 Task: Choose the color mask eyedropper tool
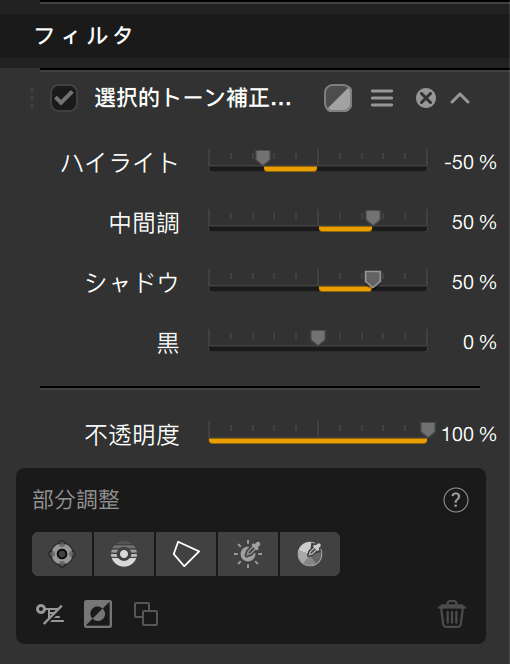coord(310,554)
